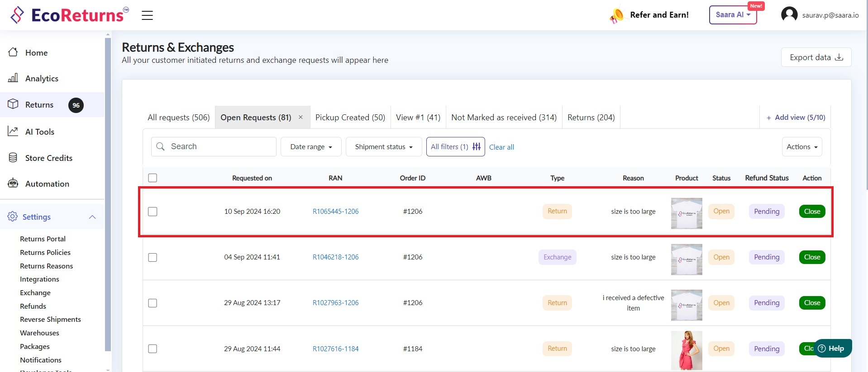Screen dimensions: 868x372
Task: Expand the Shipment status dropdown
Action: (x=383, y=147)
